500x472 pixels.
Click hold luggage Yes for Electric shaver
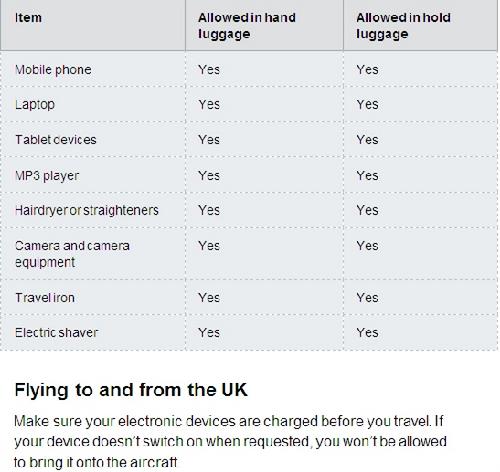(367, 333)
